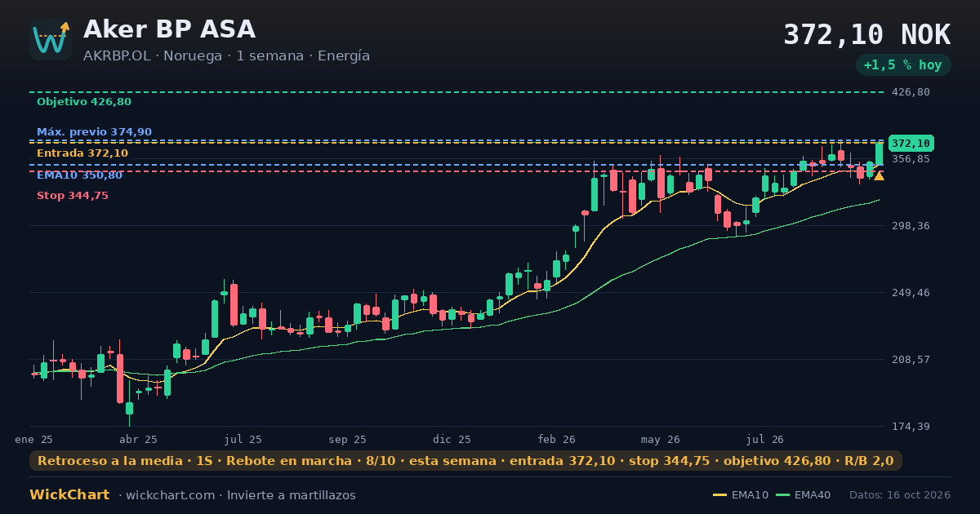Click the large 372,10 NOK price header

866,35
